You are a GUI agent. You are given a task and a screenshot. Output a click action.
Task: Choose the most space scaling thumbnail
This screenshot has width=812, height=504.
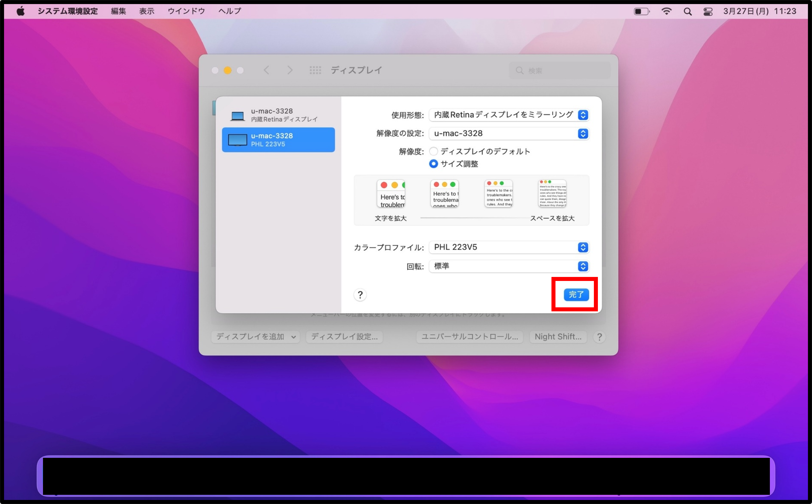click(552, 194)
